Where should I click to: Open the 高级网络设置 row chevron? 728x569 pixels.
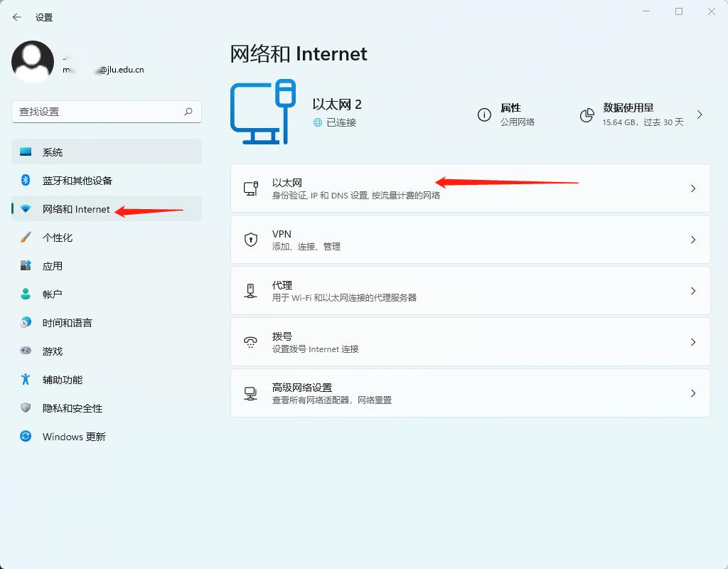tap(693, 393)
